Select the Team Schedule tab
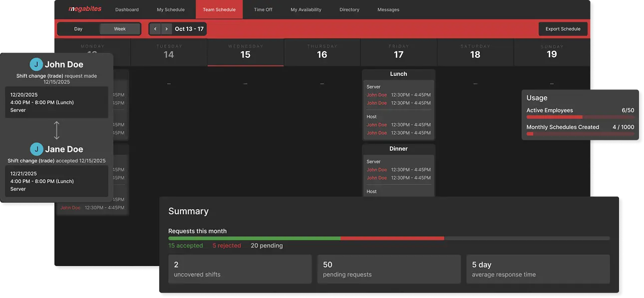This screenshot has height=298, width=644. click(219, 9)
